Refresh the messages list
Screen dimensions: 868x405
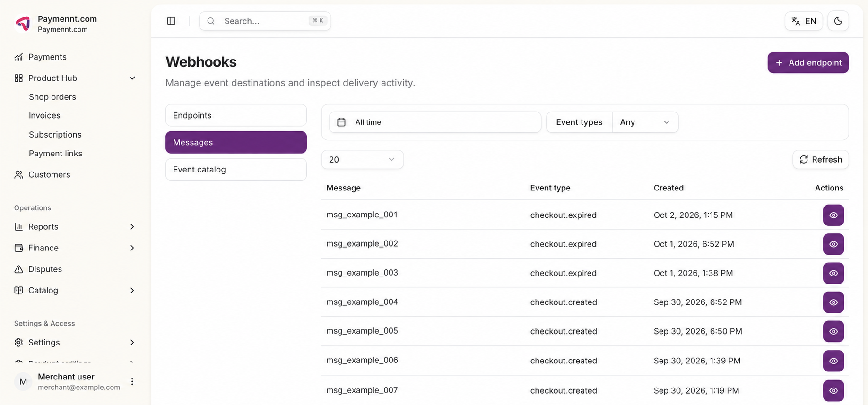[x=821, y=160]
